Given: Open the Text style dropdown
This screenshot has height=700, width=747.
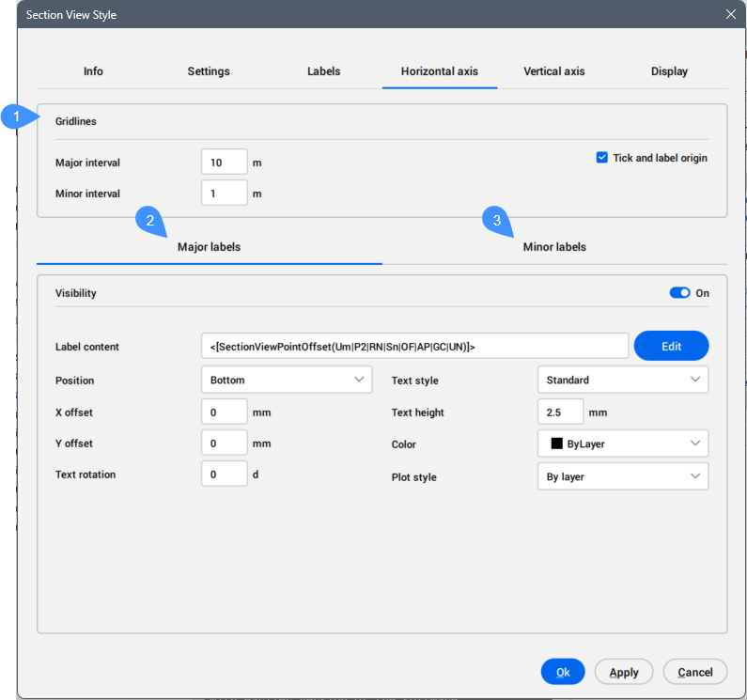Looking at the screenshot, I should pos(622,381).
